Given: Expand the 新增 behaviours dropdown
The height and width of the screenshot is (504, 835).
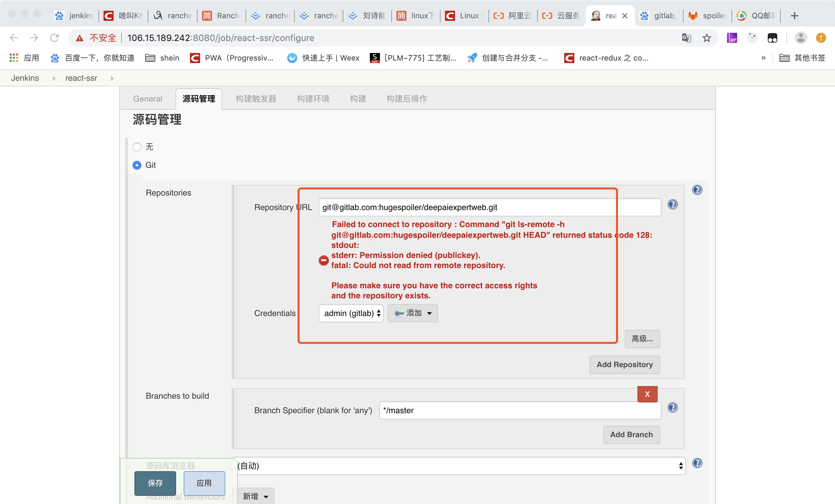Looking at the screenshot, I should click(x=256, y=496).
